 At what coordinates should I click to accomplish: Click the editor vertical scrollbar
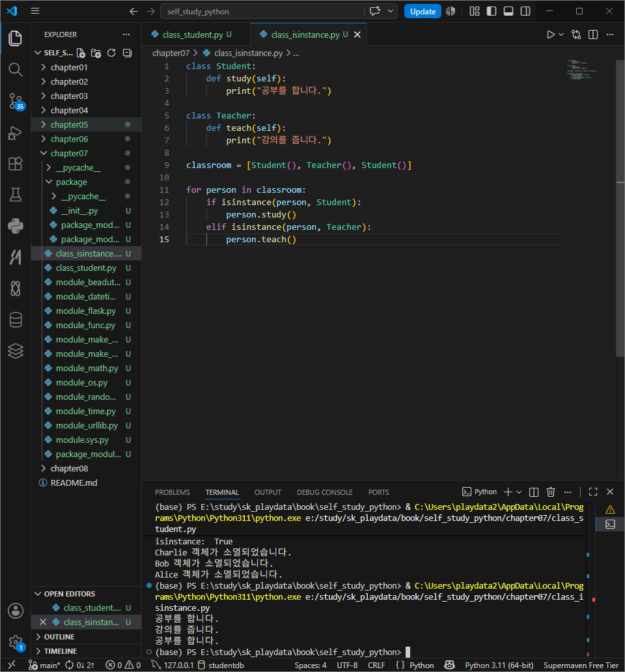point(620,208)
